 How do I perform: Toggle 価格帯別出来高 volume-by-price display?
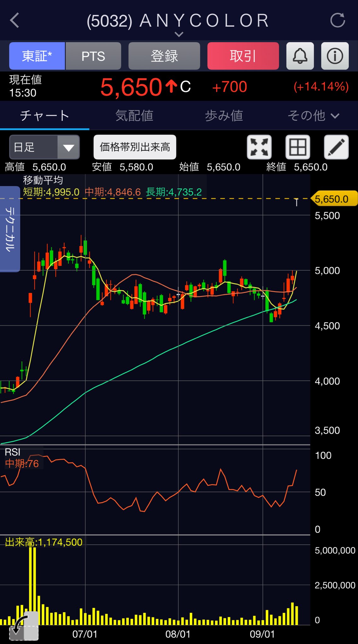[135, 147]
